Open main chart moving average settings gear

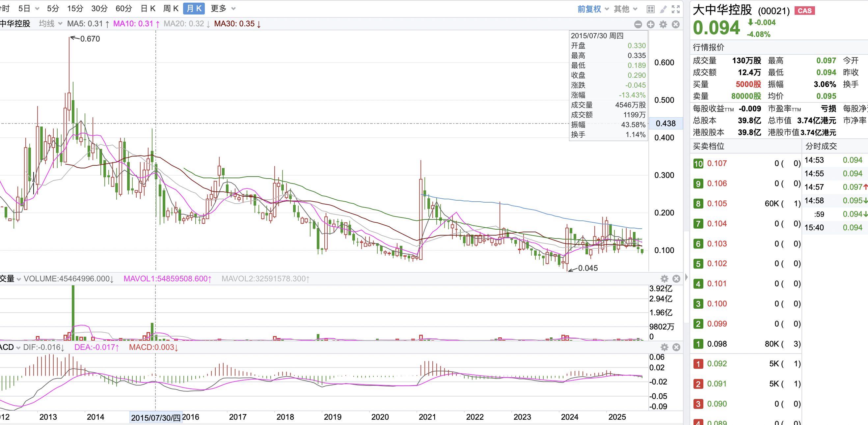click(663, 24)
